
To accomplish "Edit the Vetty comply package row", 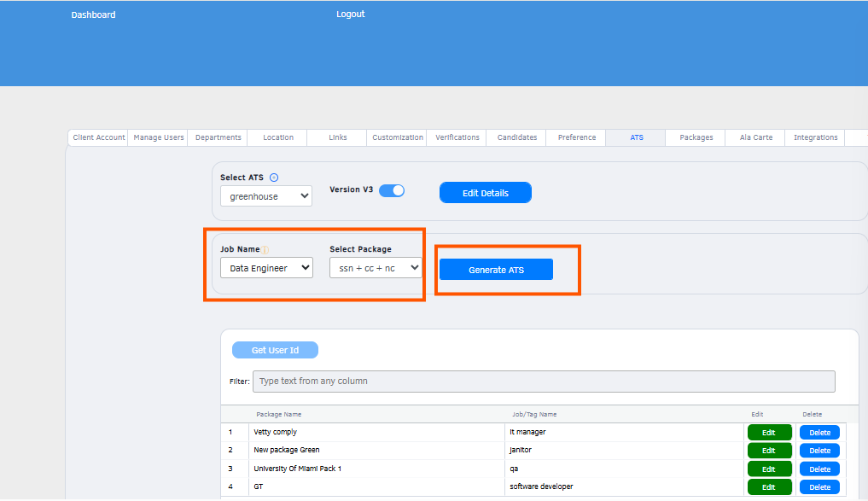I will (769, 433).
